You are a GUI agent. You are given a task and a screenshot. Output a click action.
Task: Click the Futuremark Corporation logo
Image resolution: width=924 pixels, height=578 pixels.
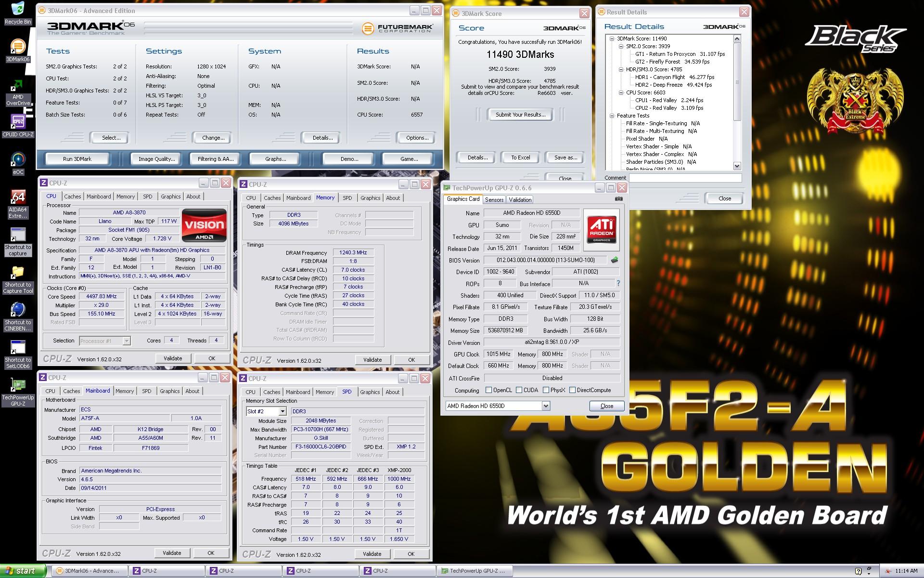pos(397,28)
